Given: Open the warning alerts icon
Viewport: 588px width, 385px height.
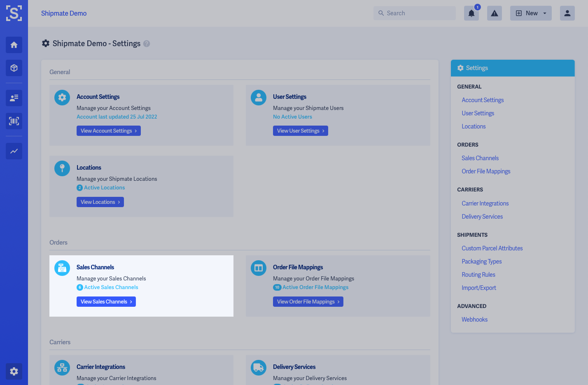Looking at the screenshot, I should 495,13.
